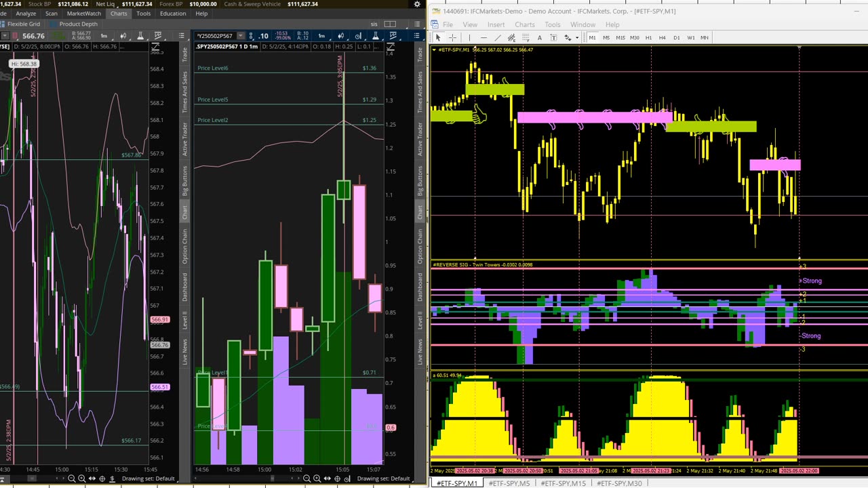Image resolution: width=868 pixels, height=488 pixels.
Task: Open the Analyze tab
Action: (26, 14)
